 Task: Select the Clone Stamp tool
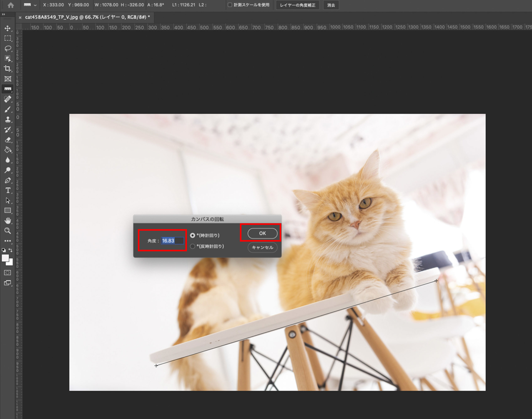click(x=8, y=119)
